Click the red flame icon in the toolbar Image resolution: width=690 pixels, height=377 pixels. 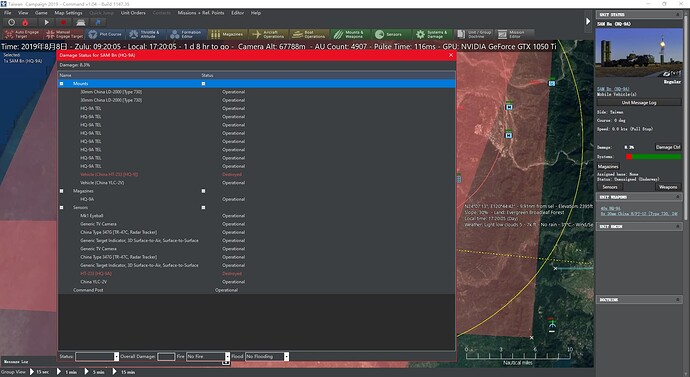tap(25, 22)
